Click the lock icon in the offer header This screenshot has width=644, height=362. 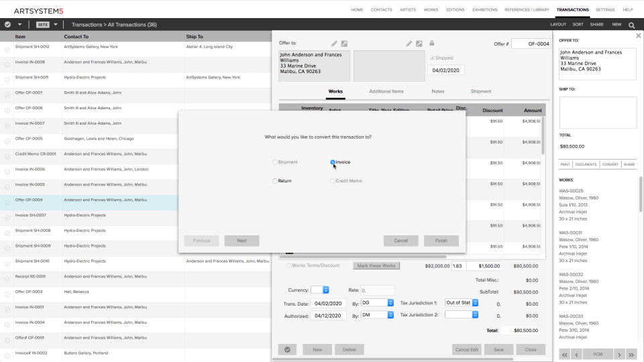(x=431, y=43)
